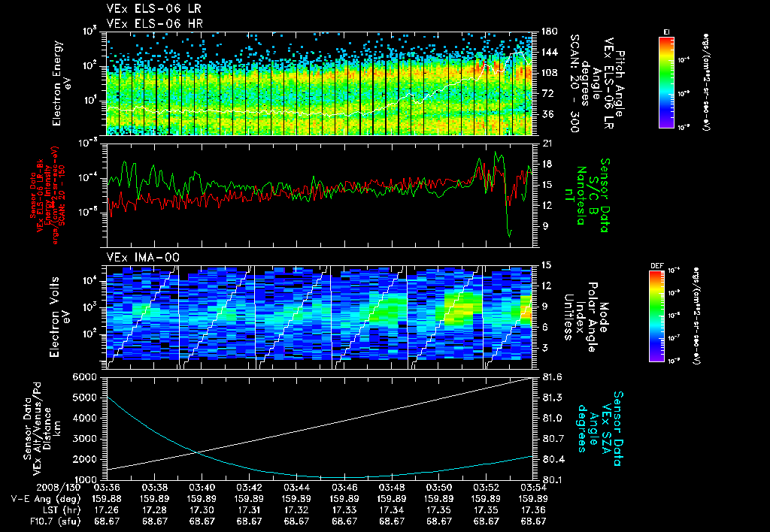Click the '17.36' LST value
Image resolution: width=770 pixels, height=532 pixels.
click(533, 510)
